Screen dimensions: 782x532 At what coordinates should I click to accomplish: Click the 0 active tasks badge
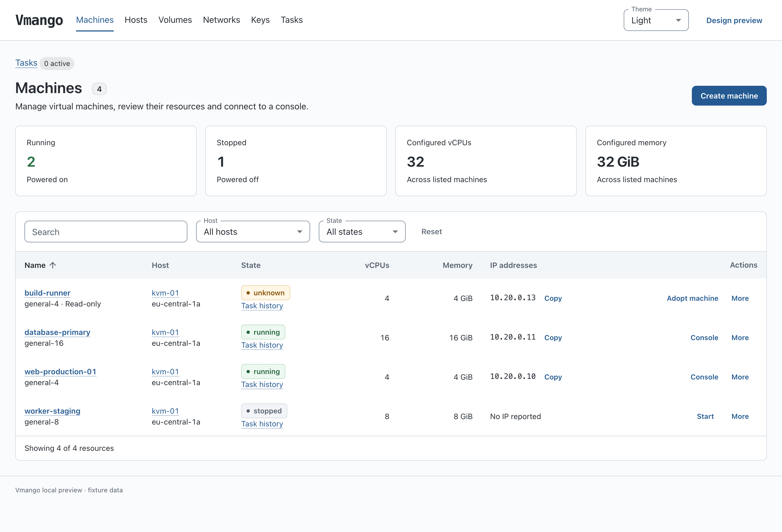click(57, 64)
